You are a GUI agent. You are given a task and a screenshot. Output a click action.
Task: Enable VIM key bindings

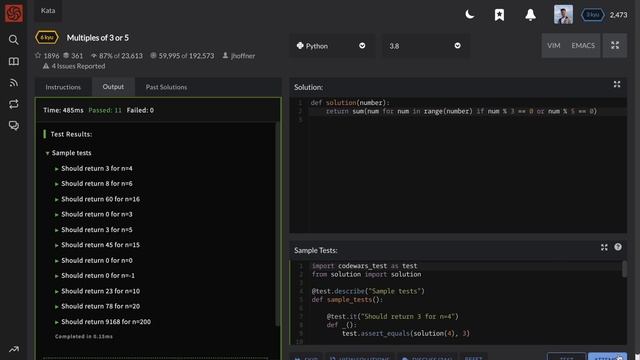coord(553,45)
